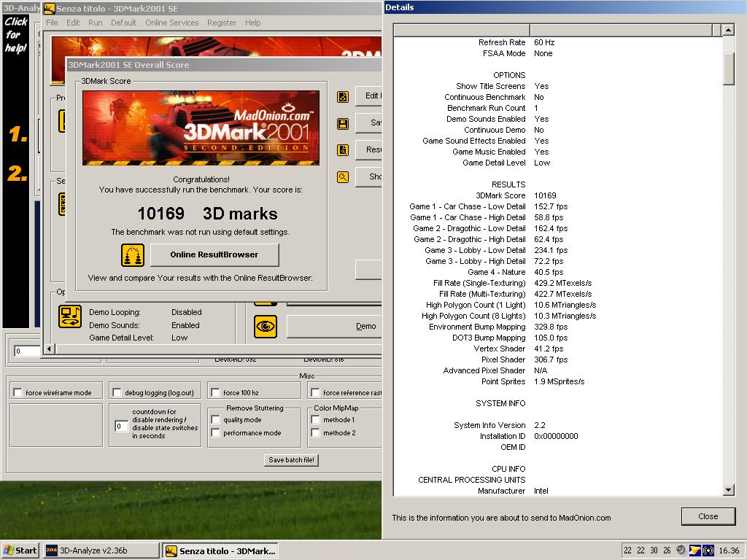The image size is (747, 560).
Task: Select 'High Polygon Count (8 Lights)' row
Action: (x=558, y=316)
